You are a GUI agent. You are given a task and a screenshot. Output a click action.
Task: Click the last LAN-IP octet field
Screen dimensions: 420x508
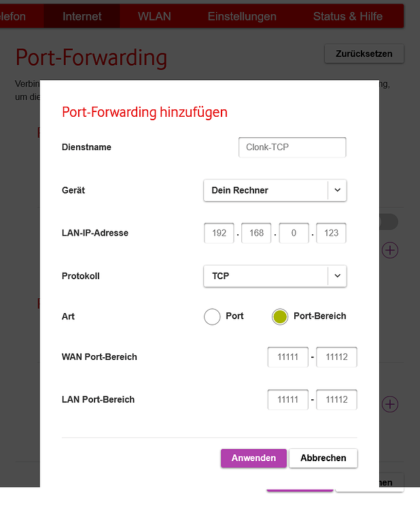point(331,233)
